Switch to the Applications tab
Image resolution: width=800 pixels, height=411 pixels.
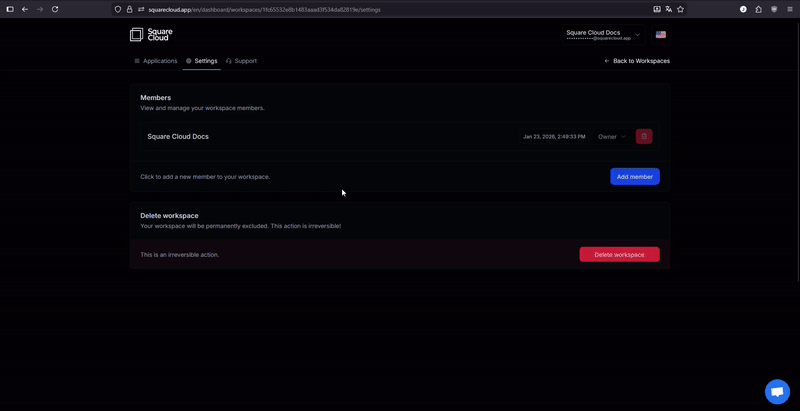click(x=156, y=61)
